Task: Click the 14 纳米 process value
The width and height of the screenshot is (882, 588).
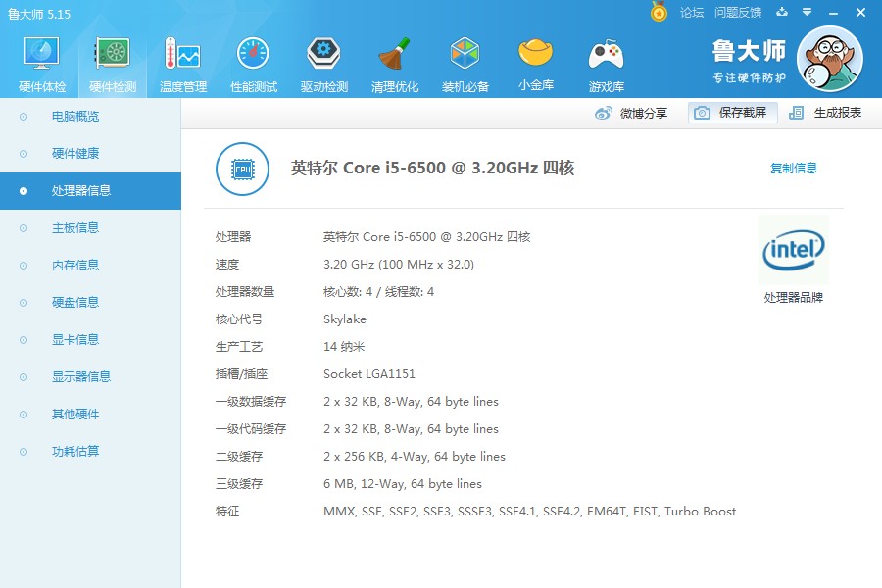Action: click(x=344, y=347)
